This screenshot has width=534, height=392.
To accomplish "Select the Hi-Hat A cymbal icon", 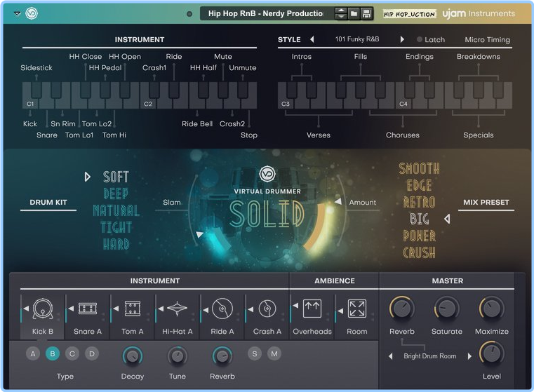I will click(x=177, y=309).
